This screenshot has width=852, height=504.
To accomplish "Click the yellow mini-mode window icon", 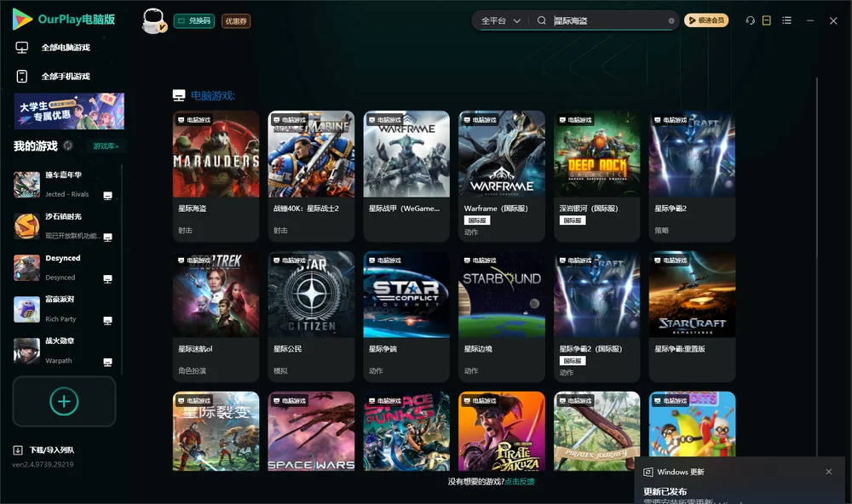I will (767, 20).
